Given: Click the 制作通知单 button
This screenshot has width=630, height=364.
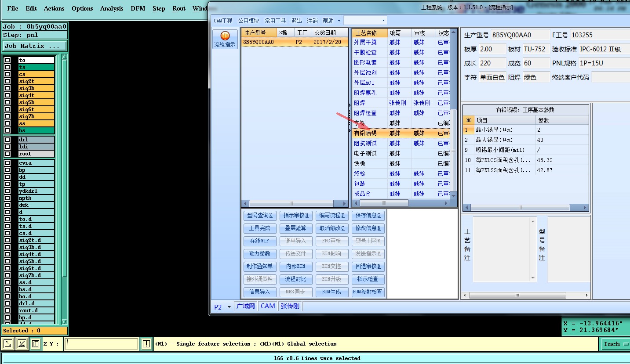Looking at the screenshot, I should pos(260,267).
